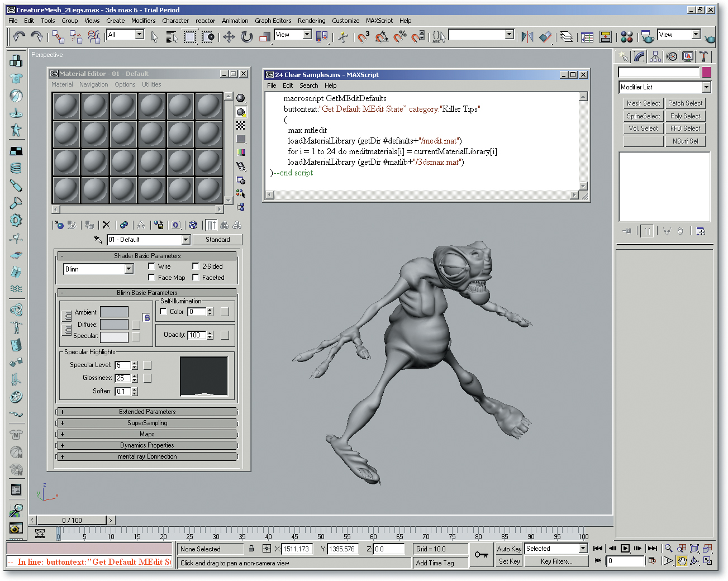Click Pan hand viewport navigation icon
This screenshot has width=728, height=581.
tap(682, 561)
